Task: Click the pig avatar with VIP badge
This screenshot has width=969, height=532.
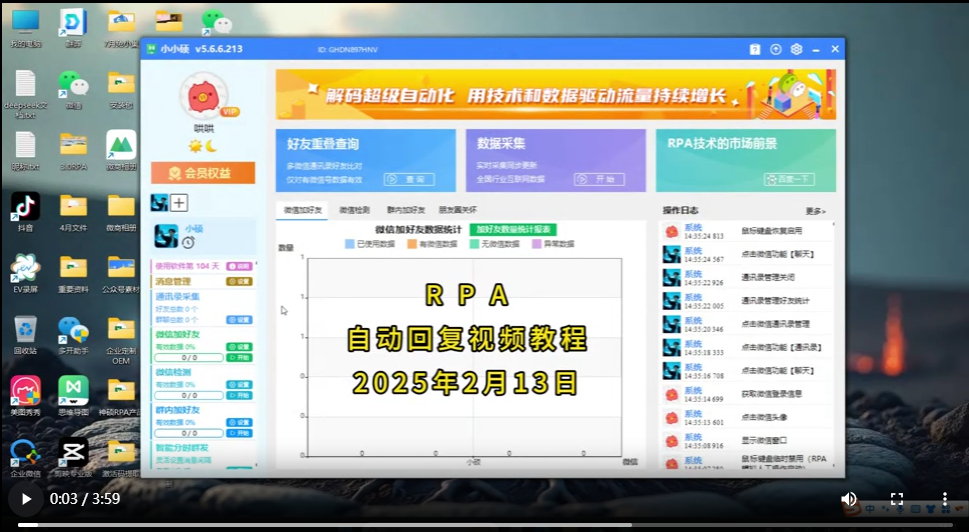Action: (x=204, y=97)
